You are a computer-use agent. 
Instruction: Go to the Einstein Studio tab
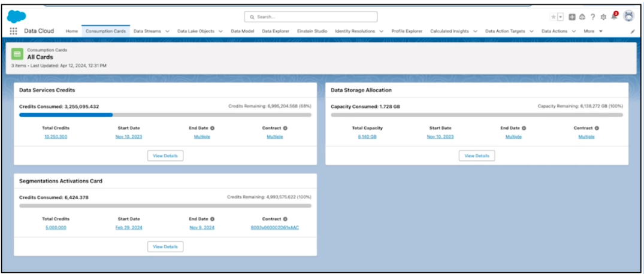click(312, 31)
